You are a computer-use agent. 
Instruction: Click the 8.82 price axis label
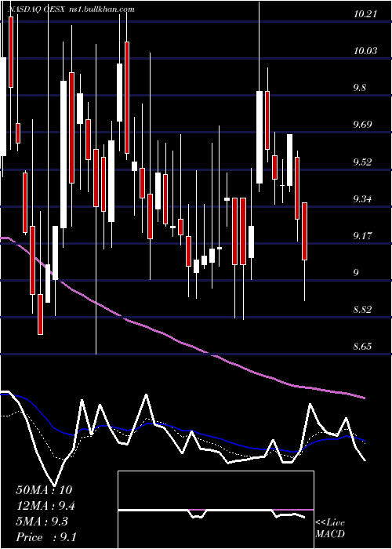point(362,310)
